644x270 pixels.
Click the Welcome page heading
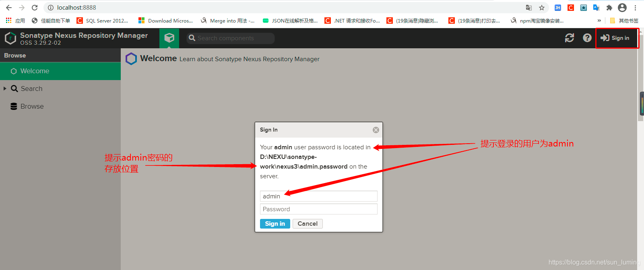point(159,58)
